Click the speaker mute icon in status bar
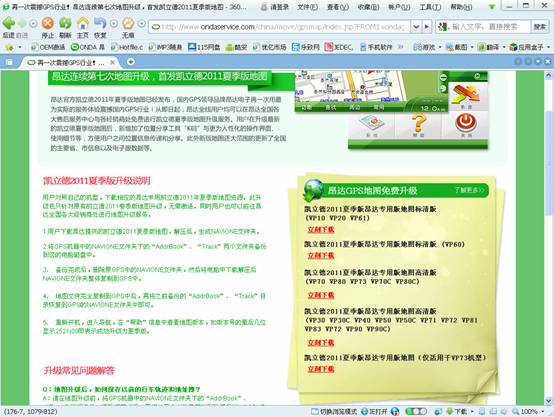554x417 pixels. (x=503, y=411)
